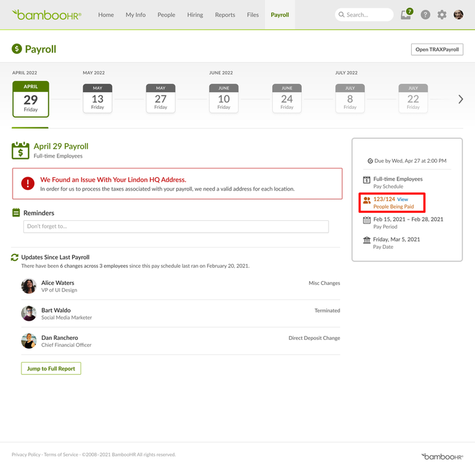Image resolution: width=475 pixels, height=476 pixels.
Task: Click the April 29 Payroll calendar icon
Action: point(20,150)
